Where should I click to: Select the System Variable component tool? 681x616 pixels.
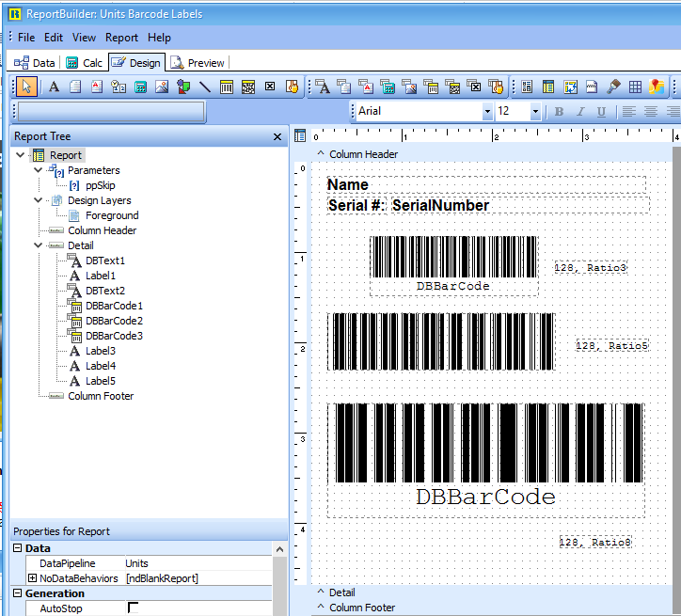coord(119,87)
